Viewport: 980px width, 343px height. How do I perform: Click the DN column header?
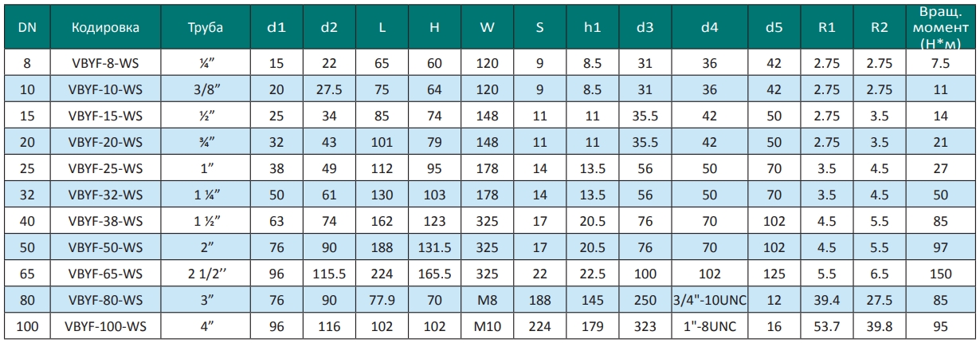point(26,27)
